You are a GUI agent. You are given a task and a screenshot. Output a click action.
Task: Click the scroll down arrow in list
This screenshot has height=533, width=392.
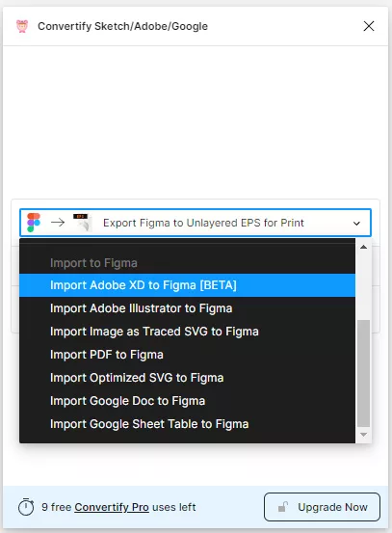(x=363, y=435)
